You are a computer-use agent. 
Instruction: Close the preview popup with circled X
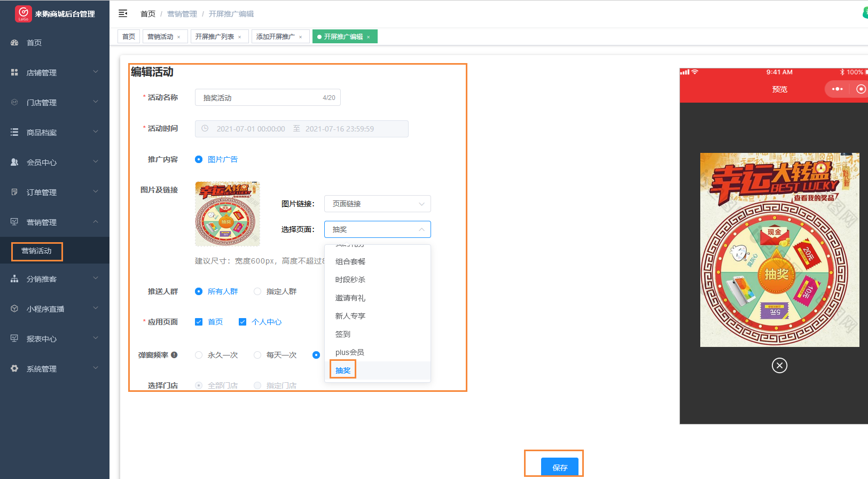(x=779, y=366)
